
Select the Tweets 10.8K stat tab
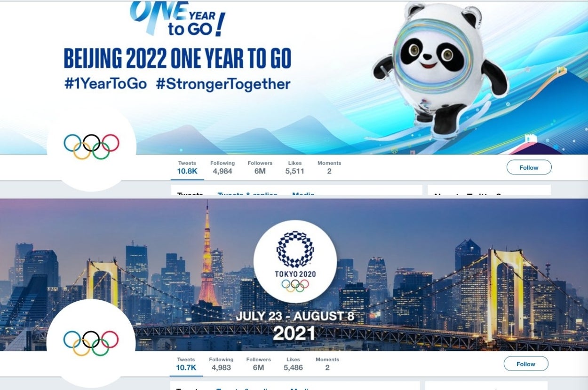click(187, 168)
